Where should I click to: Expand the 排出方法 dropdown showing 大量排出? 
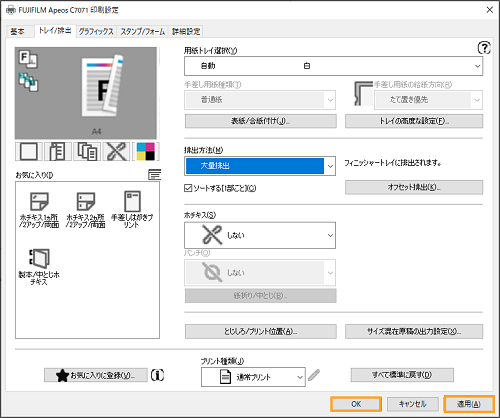tap(260, 166)
